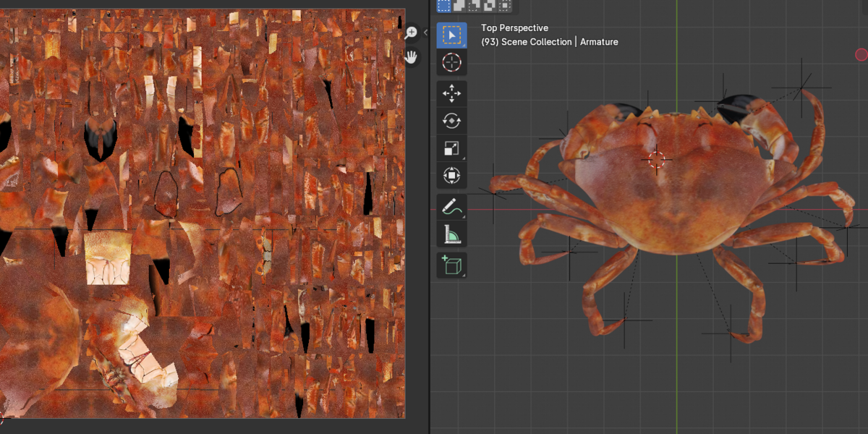The image size is (868, 434).
Task: Activate the Annotate pencil tool
Action: click(451, 207)
